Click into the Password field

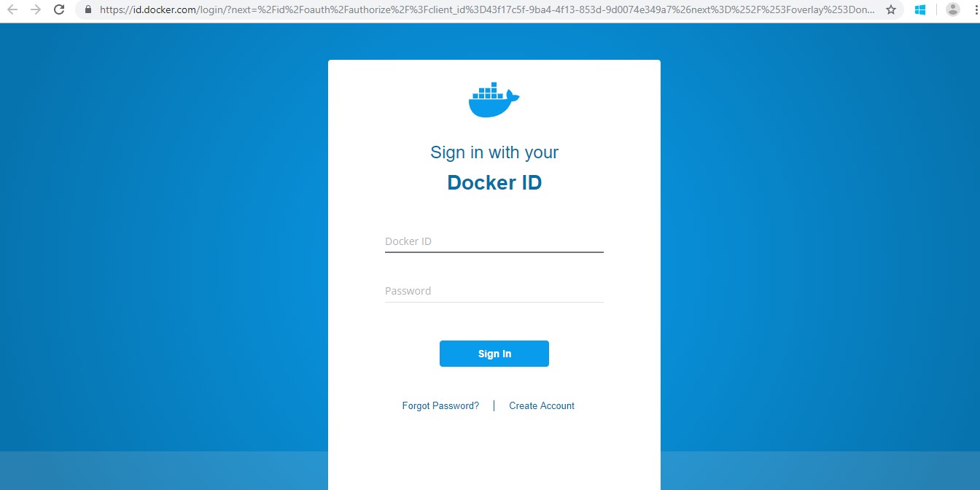[494, 291]
